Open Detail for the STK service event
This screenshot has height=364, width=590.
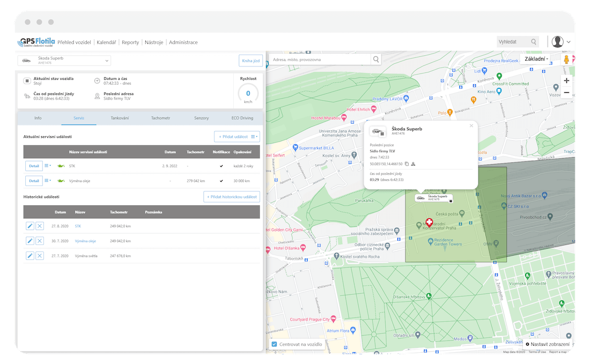tap(34, 166)
